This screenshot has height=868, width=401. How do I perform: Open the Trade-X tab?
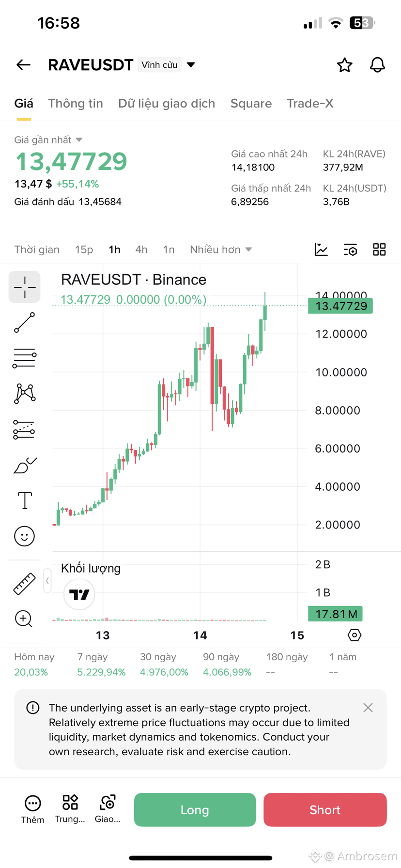(310, 103)
